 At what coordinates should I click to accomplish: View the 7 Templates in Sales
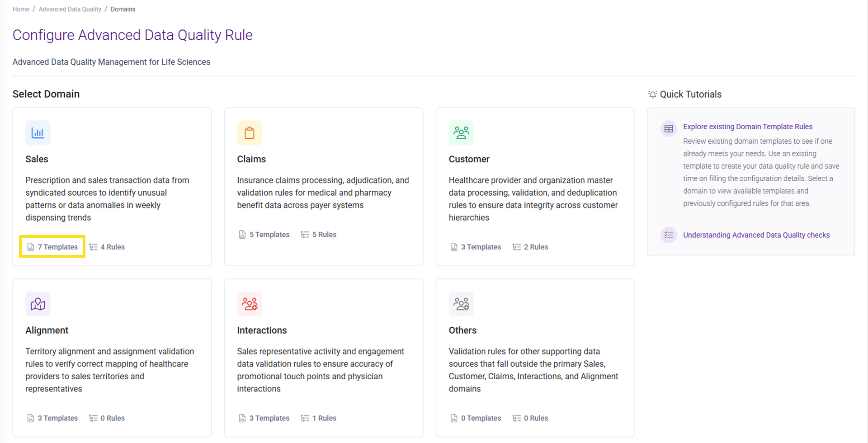tap(52, 247)
